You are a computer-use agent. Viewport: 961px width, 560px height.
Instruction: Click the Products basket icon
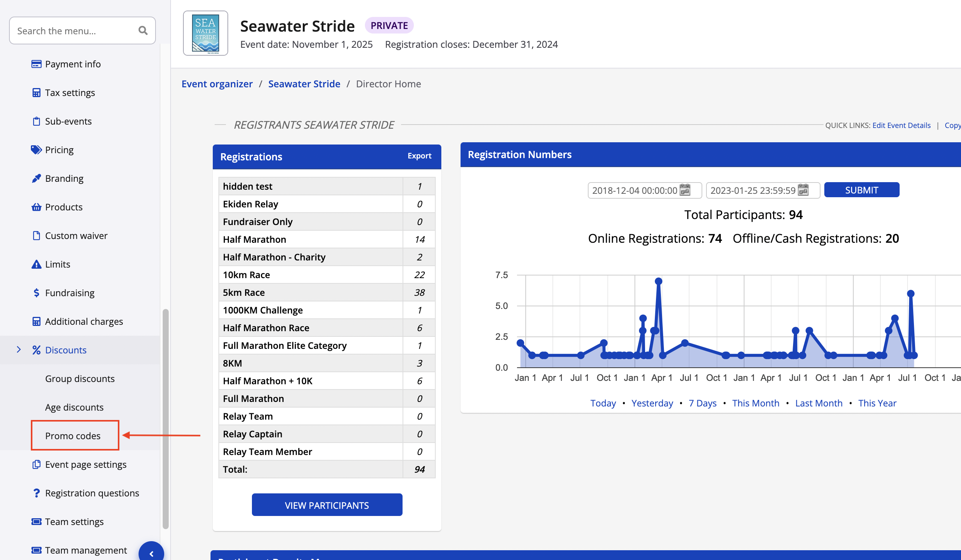click(36, 207)
